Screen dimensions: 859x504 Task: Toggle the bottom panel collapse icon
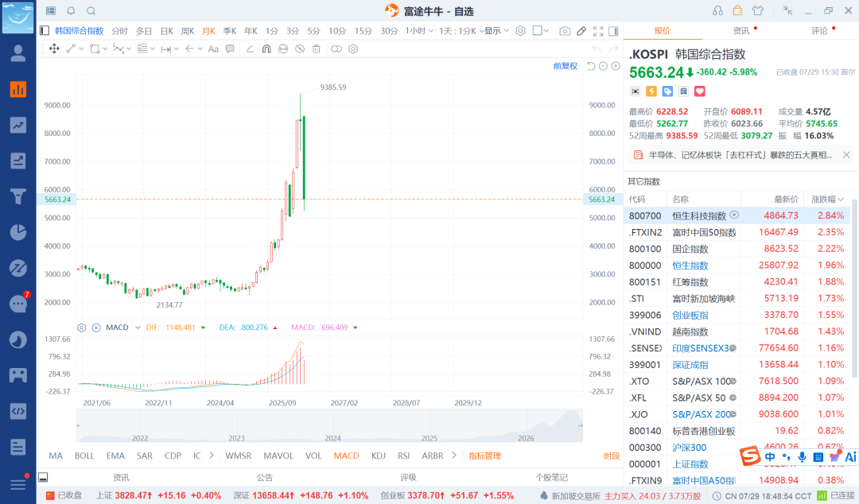pos(43,477)
